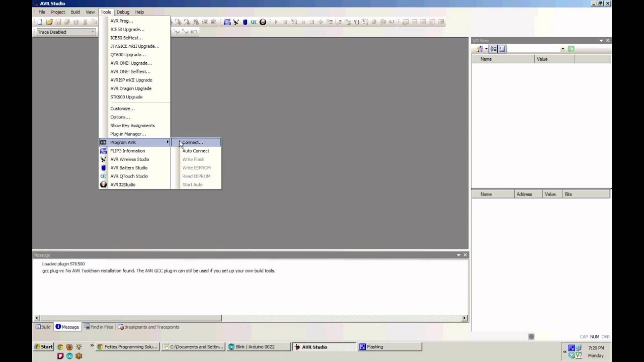The height and width of the screenshot is (362, 644).
Task: Click the Message panel horizontal scrollbar
Action: click(131, 318)
